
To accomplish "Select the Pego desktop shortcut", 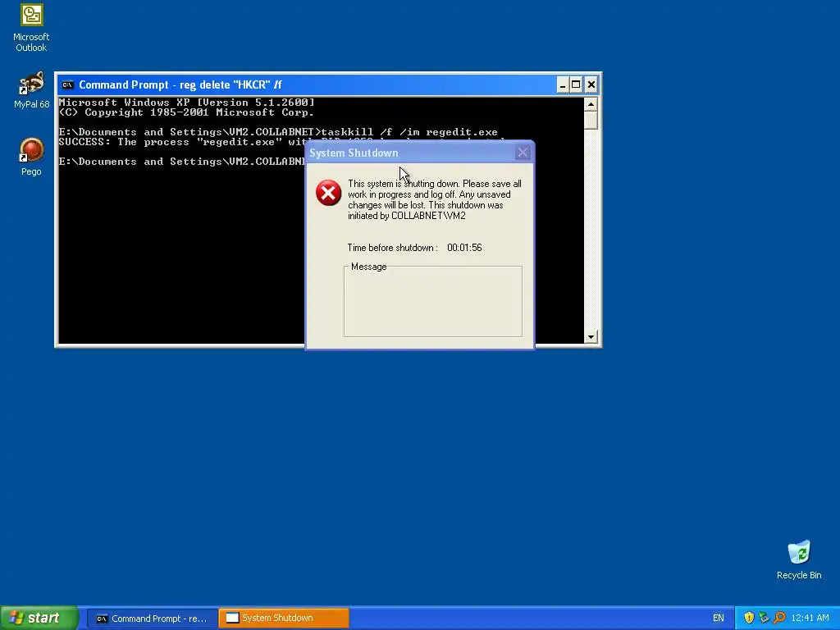I will click(31, 157).
